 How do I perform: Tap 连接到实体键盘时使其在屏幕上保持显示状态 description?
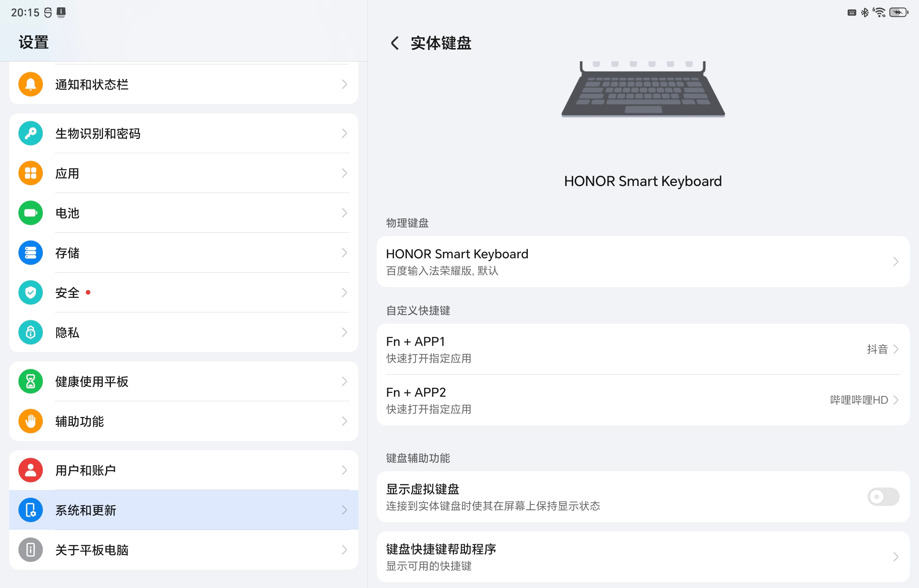493,506
